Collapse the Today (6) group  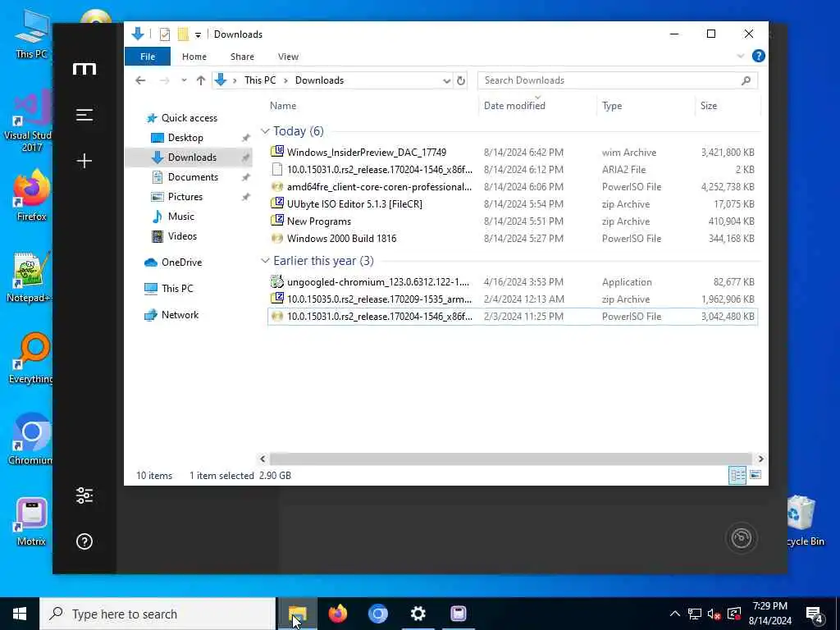(x=265, y=131)
